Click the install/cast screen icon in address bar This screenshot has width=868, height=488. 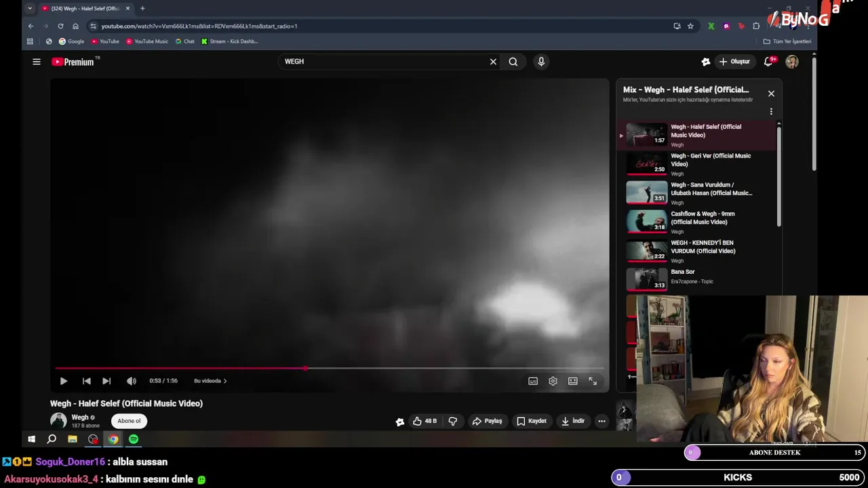677,26
